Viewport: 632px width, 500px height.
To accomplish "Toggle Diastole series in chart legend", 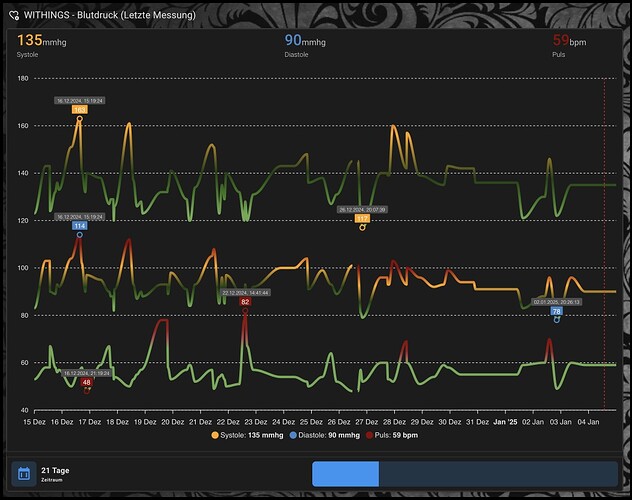I will (x=324, y=435).
